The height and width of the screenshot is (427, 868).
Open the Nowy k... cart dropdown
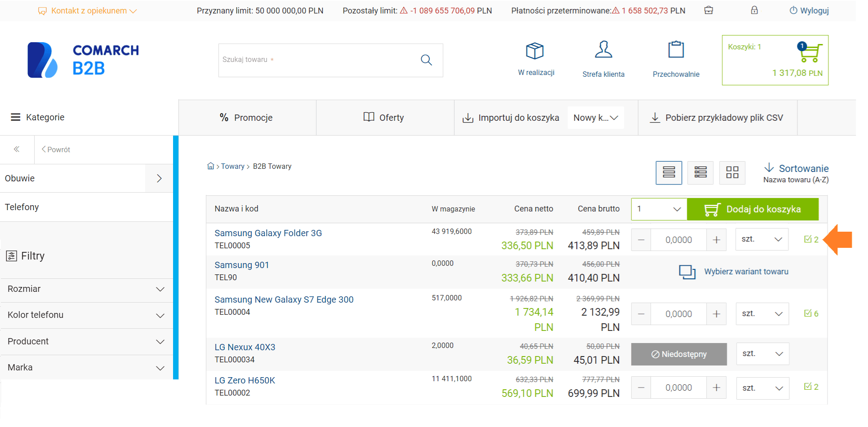coord(596,118)
